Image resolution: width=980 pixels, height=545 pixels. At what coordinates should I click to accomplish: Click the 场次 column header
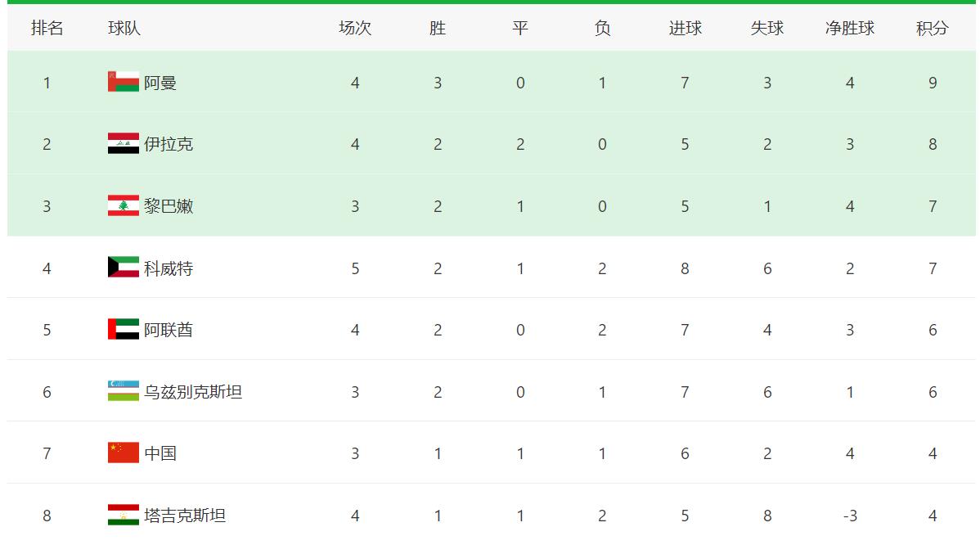click(x=355, y=28)
